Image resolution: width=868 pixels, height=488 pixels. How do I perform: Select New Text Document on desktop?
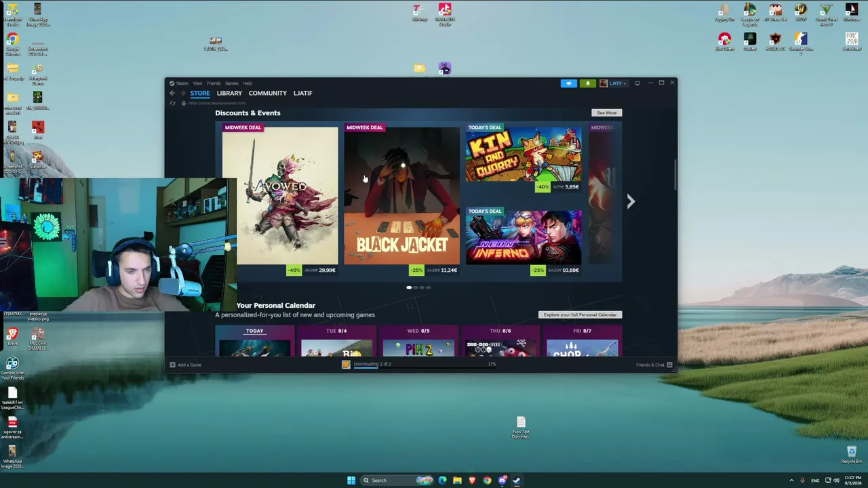521,427
